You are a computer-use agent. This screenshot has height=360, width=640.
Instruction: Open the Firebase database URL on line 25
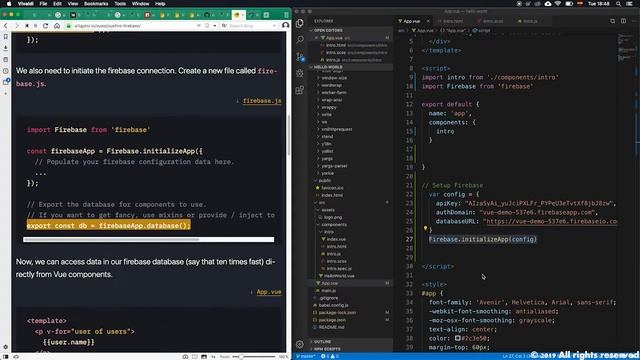click(x=551, y=221)
